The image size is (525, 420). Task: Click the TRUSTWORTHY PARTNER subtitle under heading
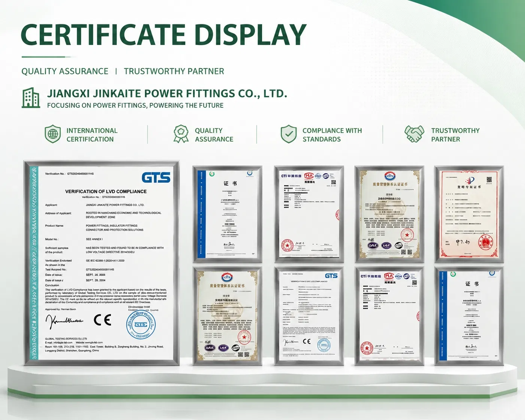click(174, 71)
